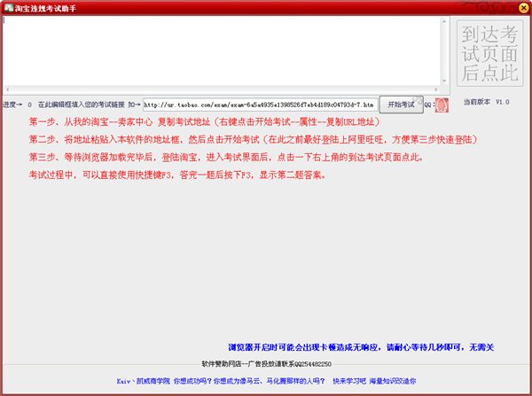The width and height of the screenshot is (532, 396).
Task: Click the 软件赞助网店 advertising contact text
Action: pos(265,363)
